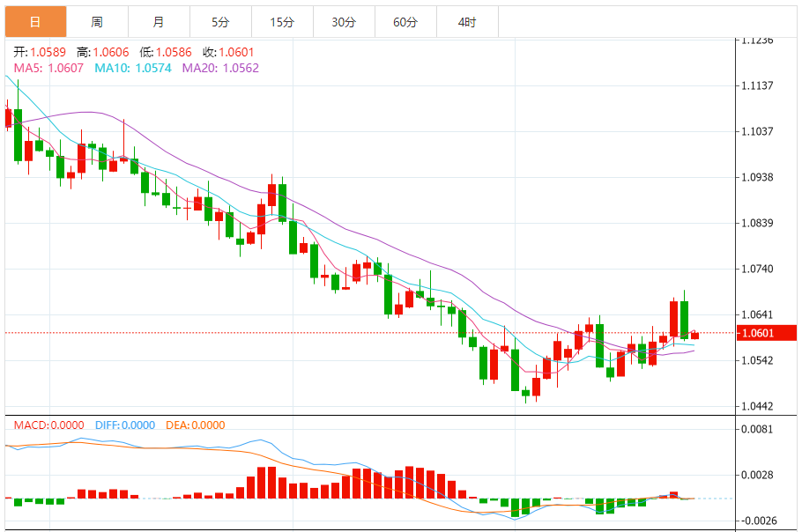Switch to the 4时 interval tab

point(467,22)
